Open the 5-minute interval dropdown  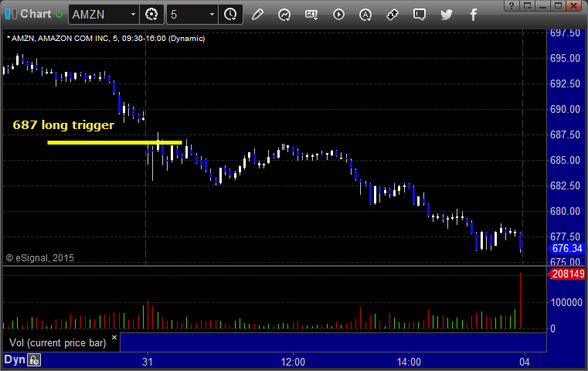pyautogui.click(x=212, y=15)
